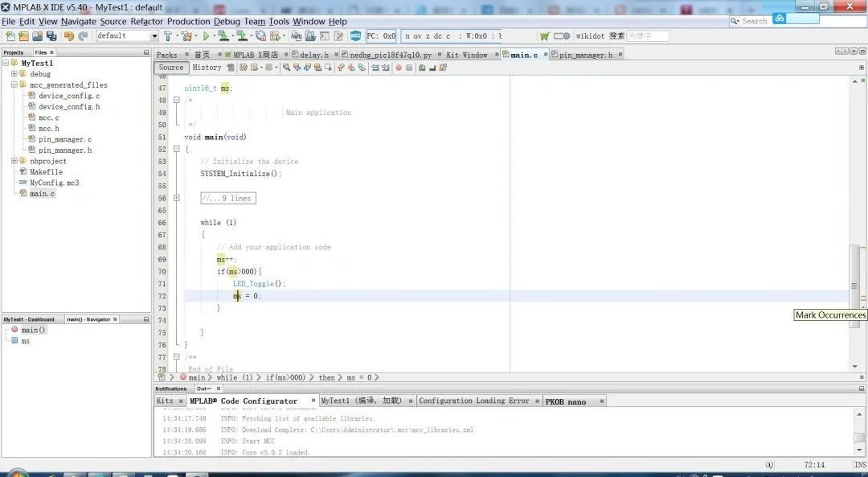
Task: Click the wikidot keyword search field
Action: tap(647, 36)
